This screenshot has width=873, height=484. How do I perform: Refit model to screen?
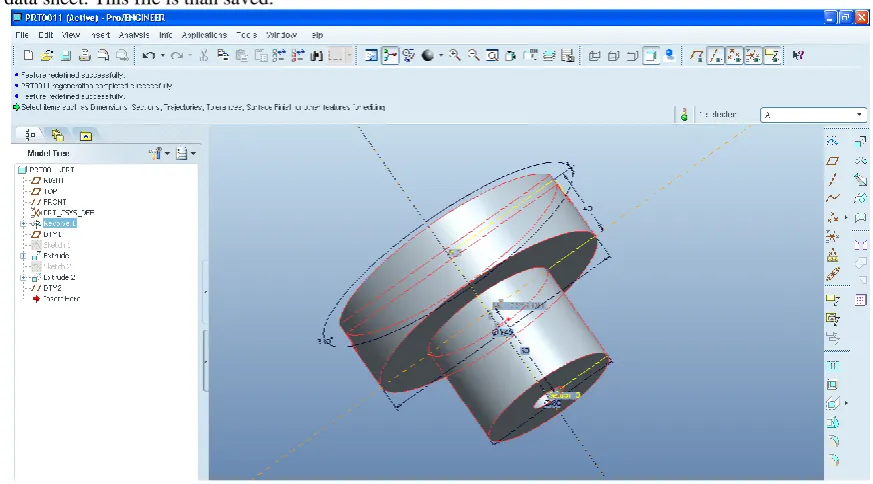coord(492,55)
